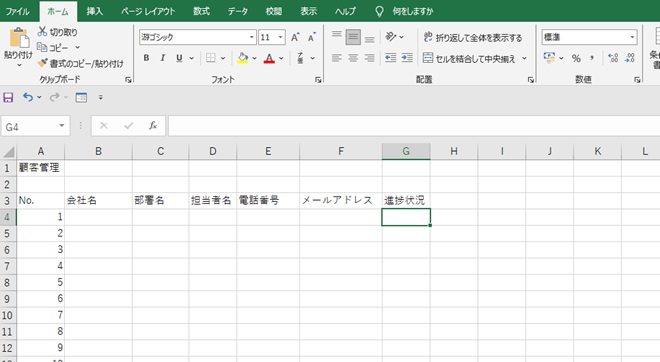Open the Name Box dropdown arrow
Viewport: 660px width, 362px height.
point(62,126)
